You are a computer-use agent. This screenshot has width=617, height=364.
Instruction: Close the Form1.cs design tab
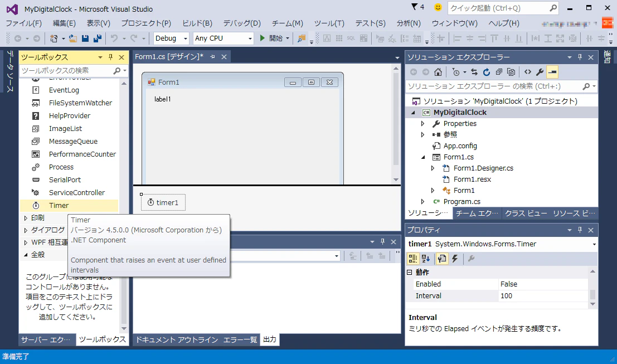[224, 57]
